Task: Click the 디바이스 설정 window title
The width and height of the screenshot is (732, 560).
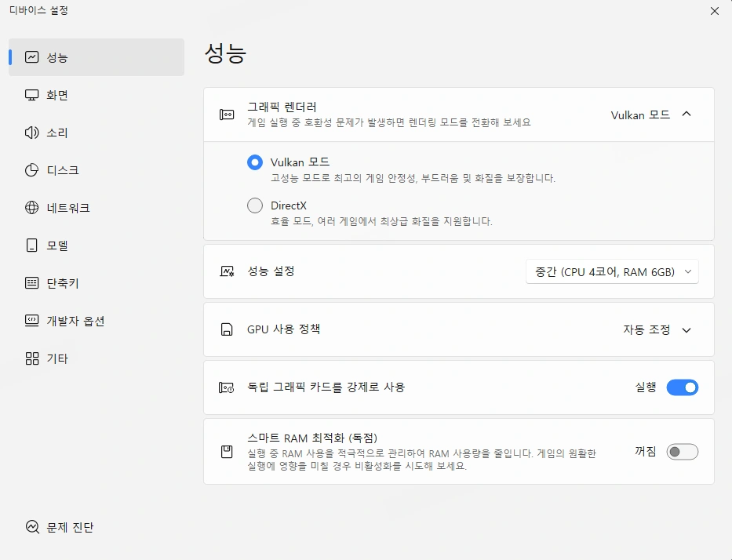Action: pyautogui.click(x=38, y=10)
